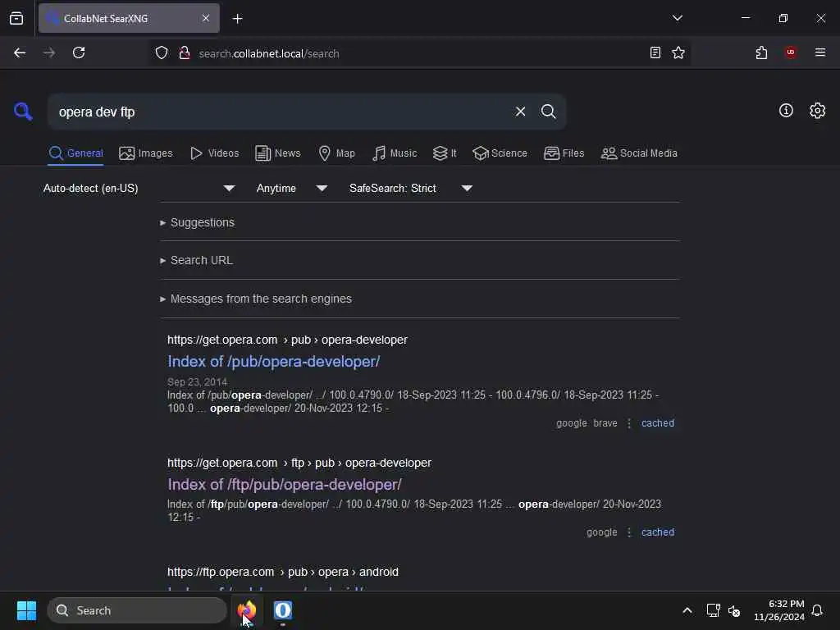Screen dimensions: 840x630
Task: Open the taskbar clock and date
Action: click(x=779, y=610)
